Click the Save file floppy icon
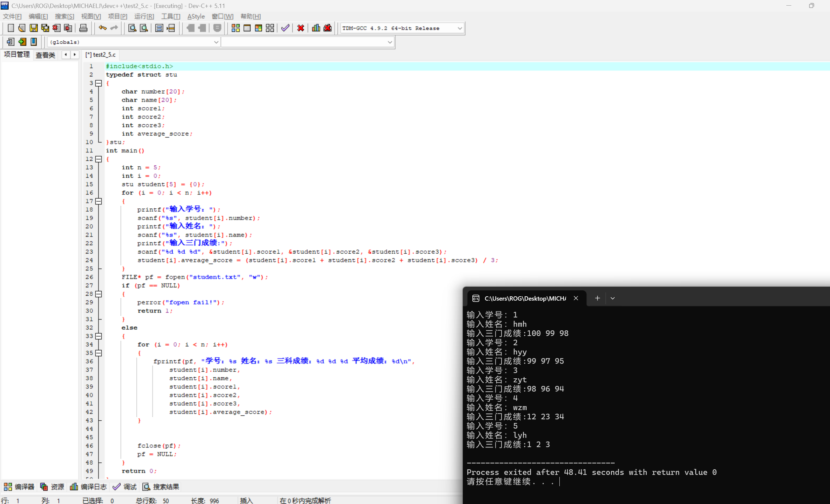This screenshot has height=504, width=830. 33,28
